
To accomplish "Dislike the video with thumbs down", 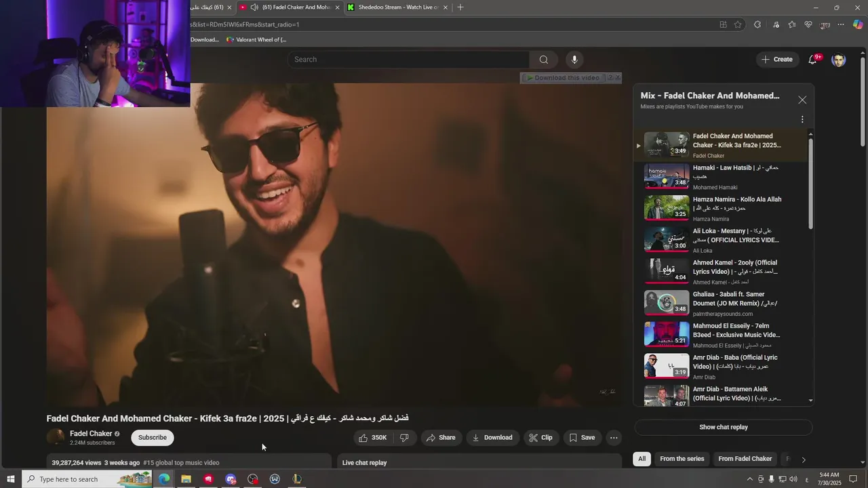I will pos(404,438).
